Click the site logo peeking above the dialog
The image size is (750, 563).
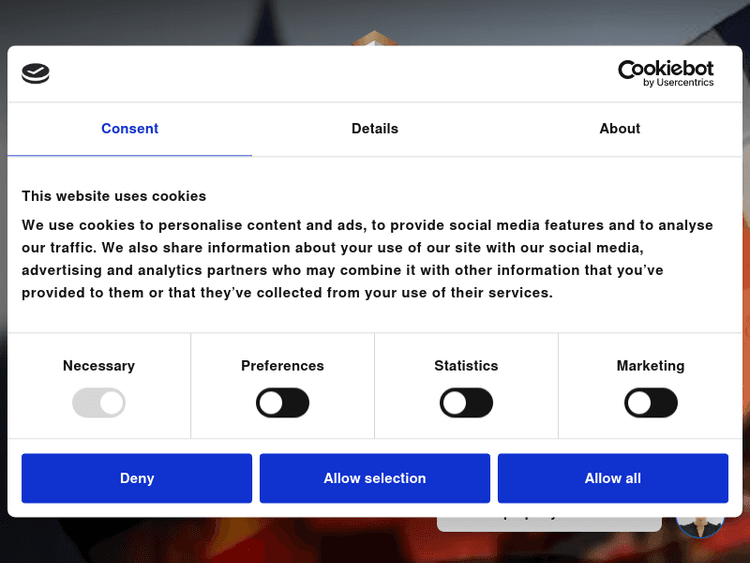[374, 38]
